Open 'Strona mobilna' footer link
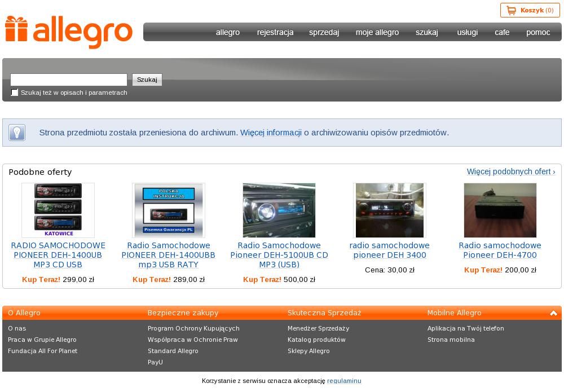 (x=451, y=340)
